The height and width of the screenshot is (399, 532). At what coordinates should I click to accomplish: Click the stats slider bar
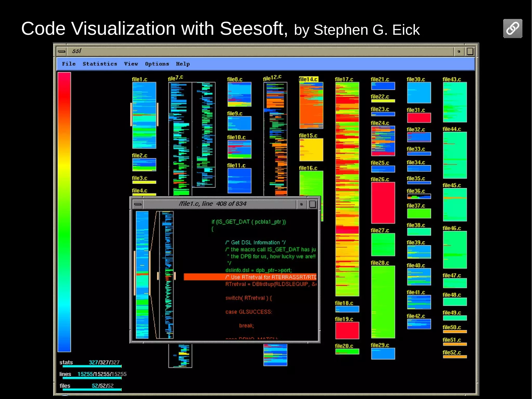[92, 366]
